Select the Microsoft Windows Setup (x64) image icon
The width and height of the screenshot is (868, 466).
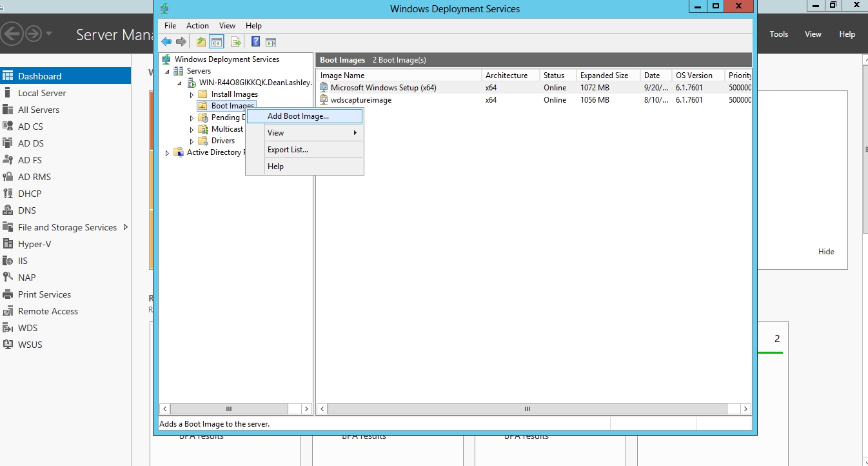324,88
